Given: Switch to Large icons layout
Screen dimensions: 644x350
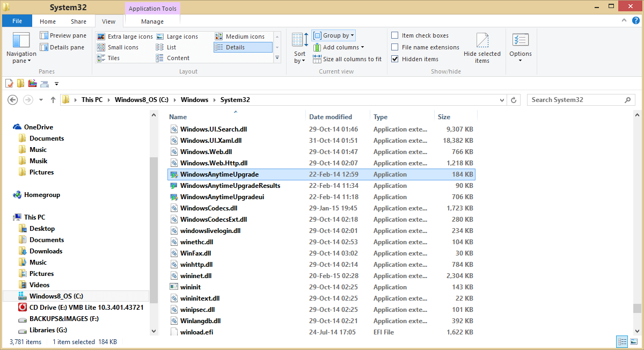Looking at the screenshot, I should (177, 37).
